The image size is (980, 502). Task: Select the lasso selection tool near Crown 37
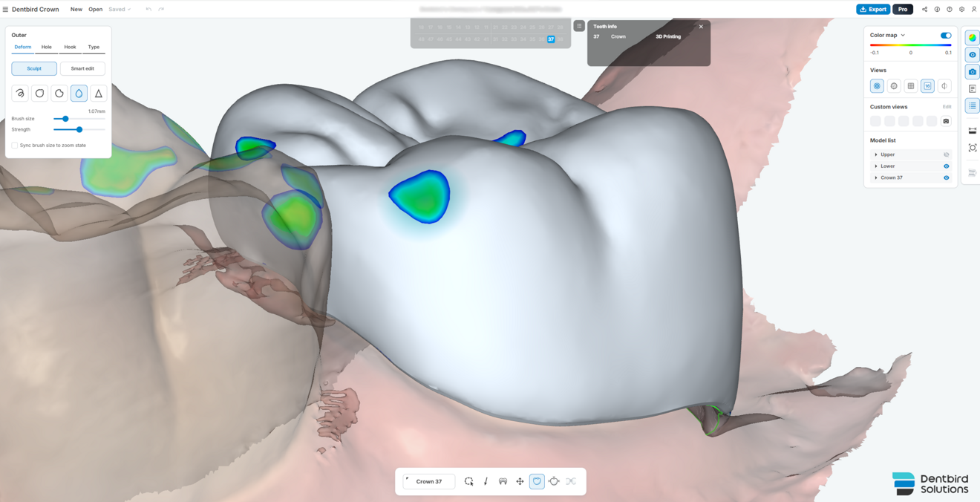(x=468, y=481)
